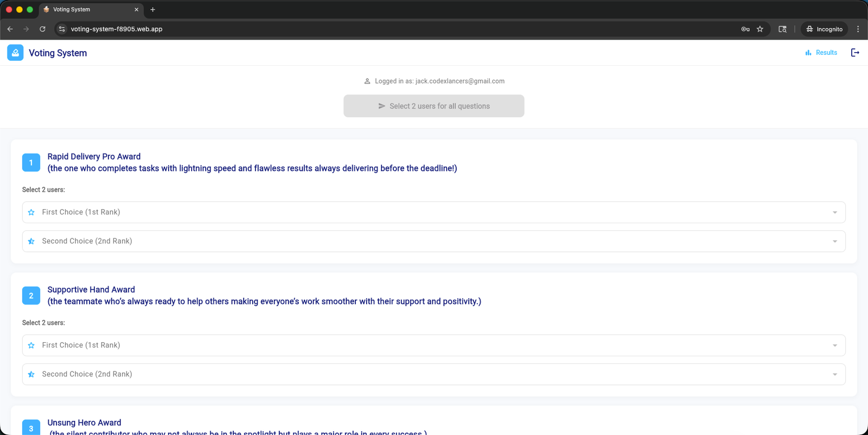Screen dimensions: 868x435
Task: Click Supportive Hand description about helping others
Action: tap(264, 301)
